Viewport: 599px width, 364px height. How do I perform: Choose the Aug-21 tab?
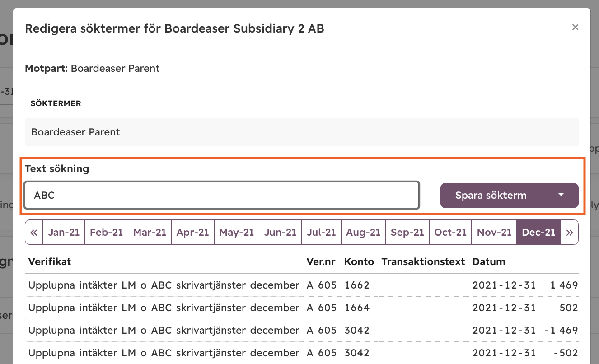363,232
